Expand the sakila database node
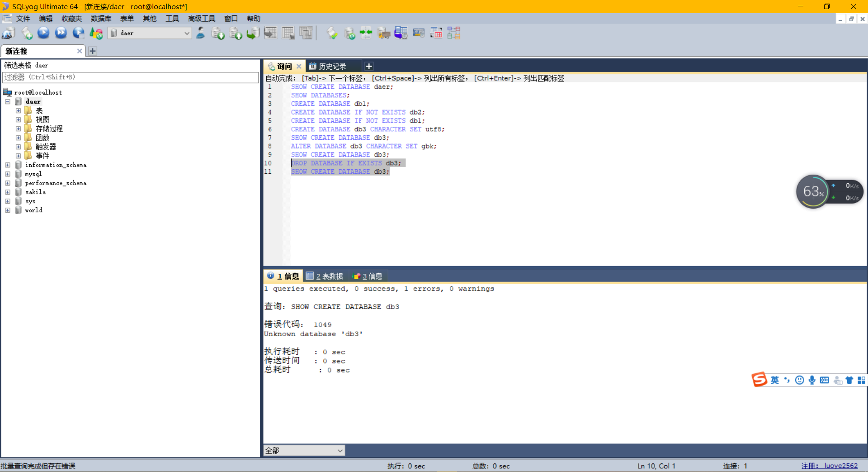The image size is (868, 472). [x=8, y=192]
